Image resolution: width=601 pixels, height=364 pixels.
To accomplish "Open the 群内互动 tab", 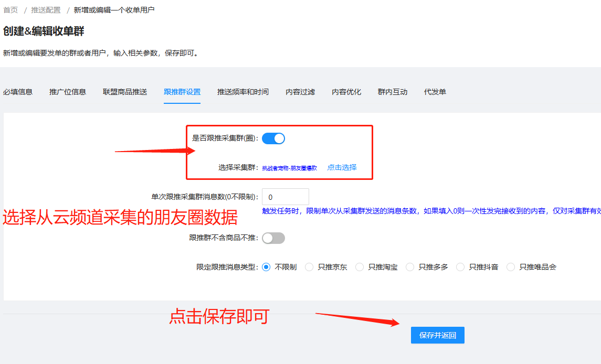I will point(393,92).
